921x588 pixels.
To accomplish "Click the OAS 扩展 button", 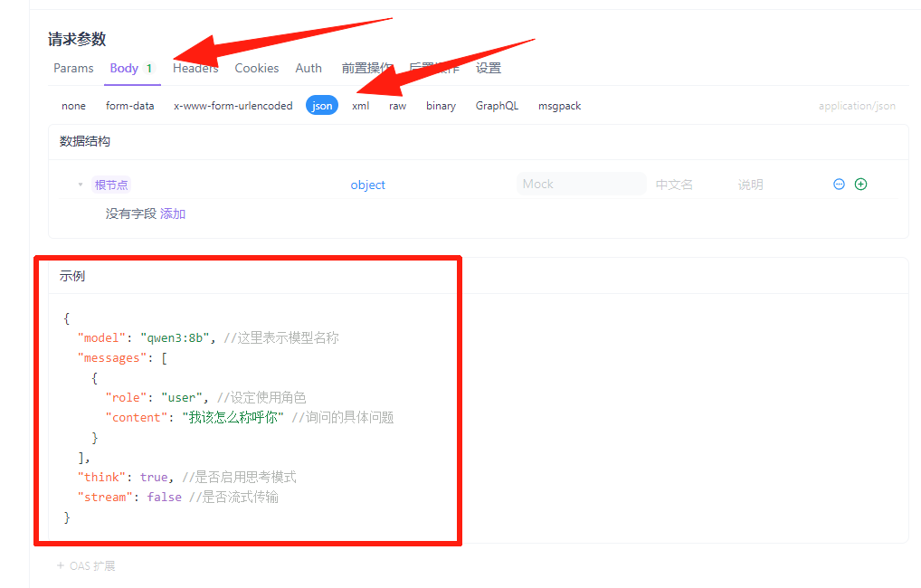I will pos(86,565).
